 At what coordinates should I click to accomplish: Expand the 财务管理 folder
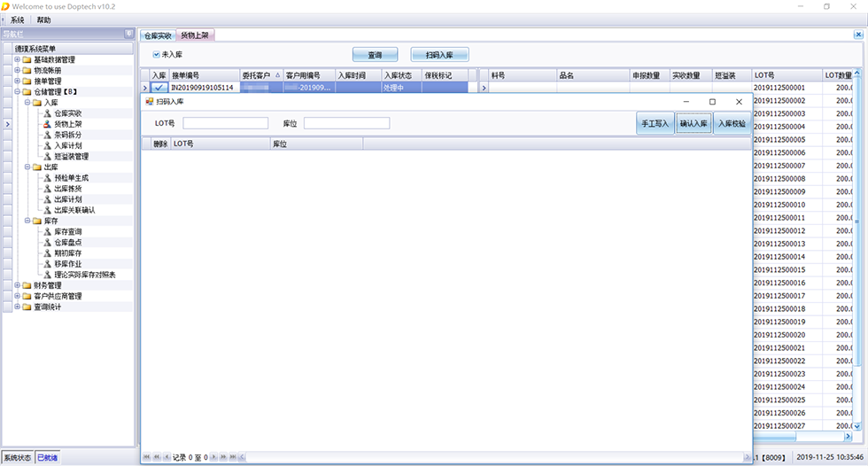[x=17, y=285]
